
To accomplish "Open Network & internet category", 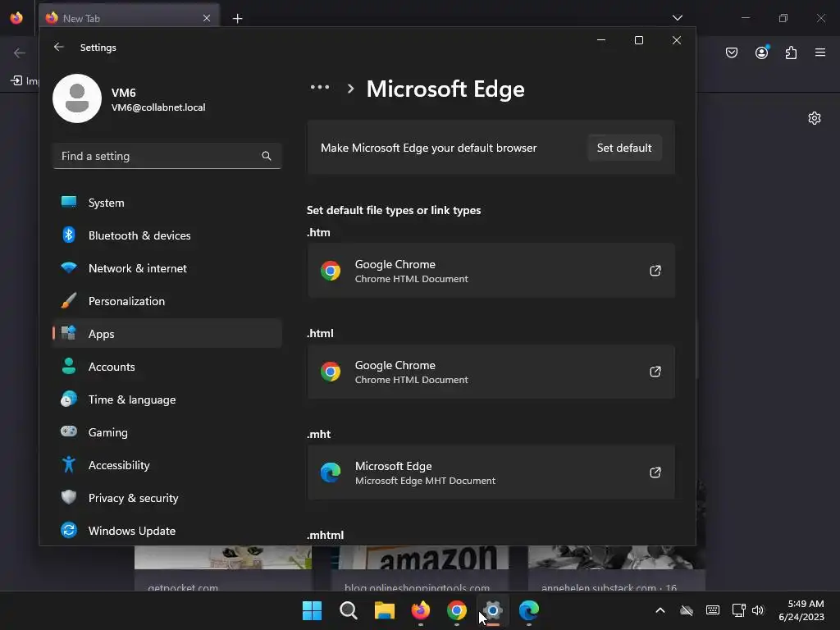I will click(x=167, y=268).
